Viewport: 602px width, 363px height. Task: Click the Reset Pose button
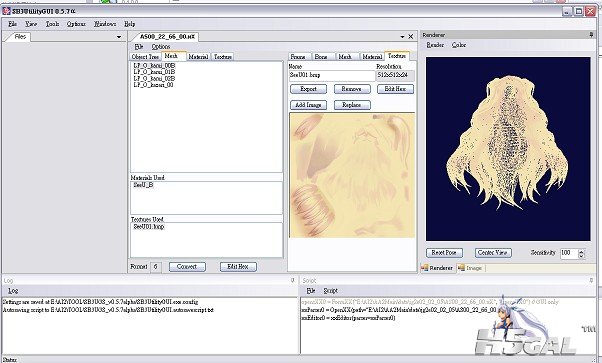coord(444,253)
